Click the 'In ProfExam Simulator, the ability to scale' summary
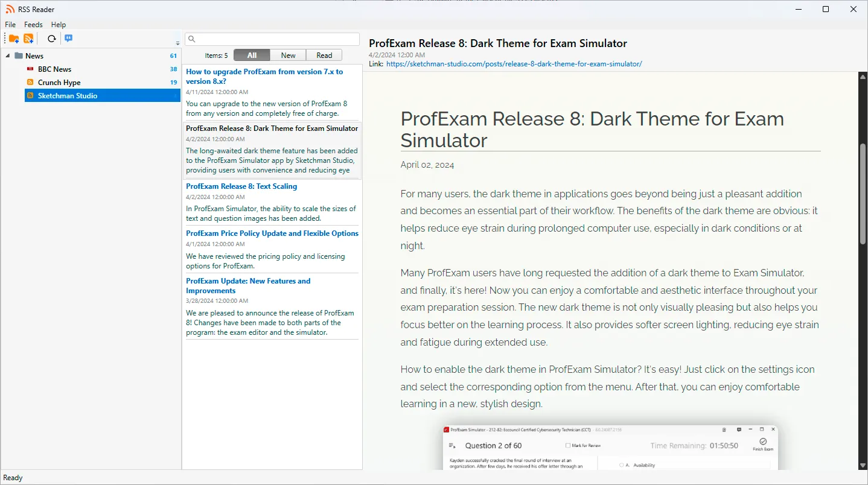 click(271, 214)
